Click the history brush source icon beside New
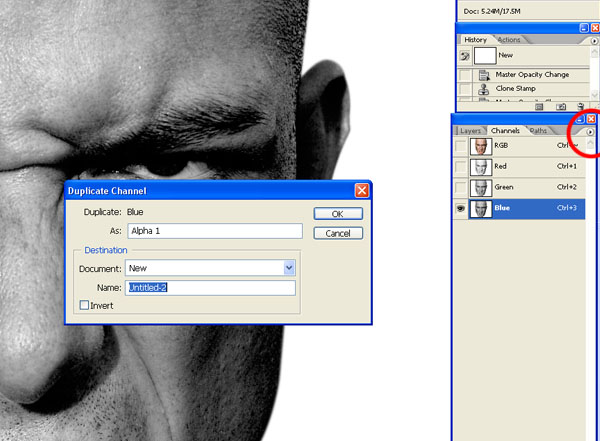The height and width of the screenshot is (441, 600). point(464,56)
